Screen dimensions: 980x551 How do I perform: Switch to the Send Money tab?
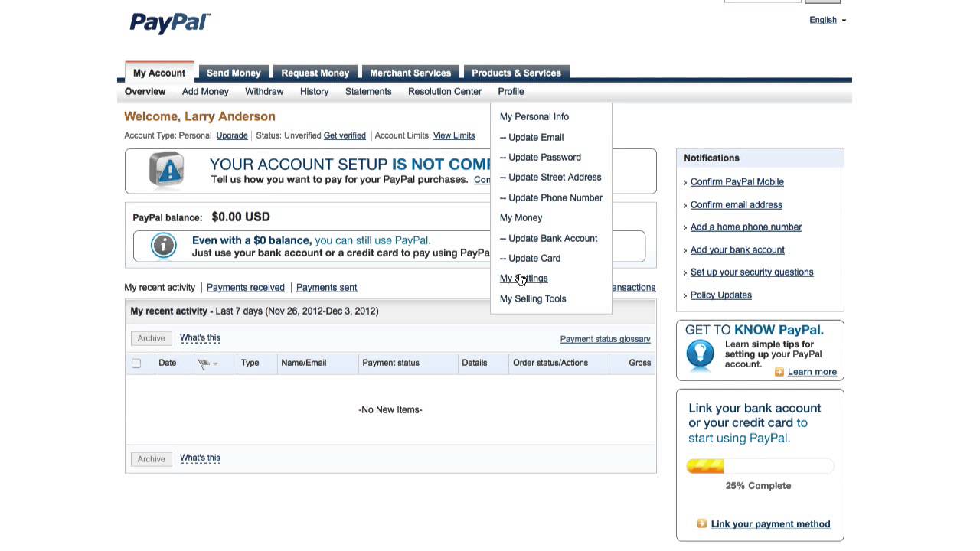[234, 73]
